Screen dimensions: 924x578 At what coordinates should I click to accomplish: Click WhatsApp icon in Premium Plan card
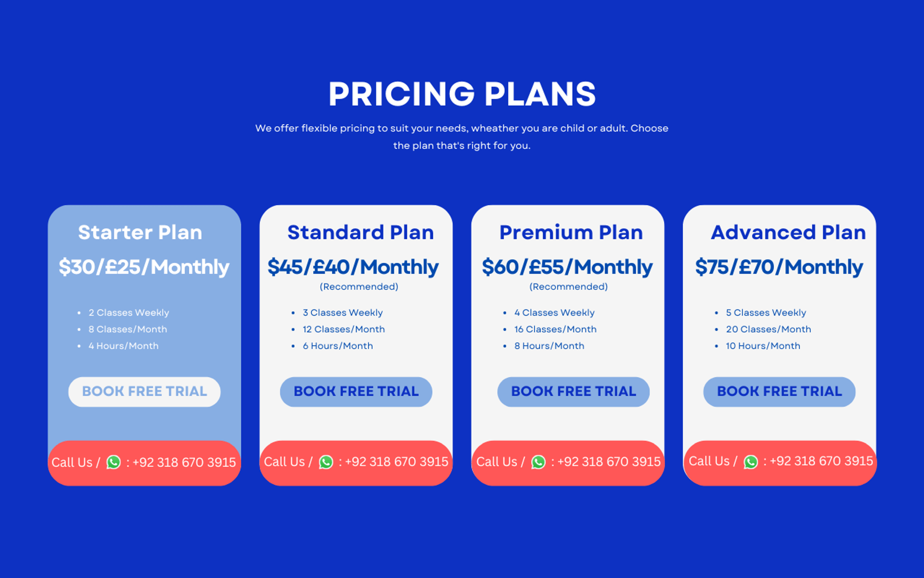pos(538,462)
